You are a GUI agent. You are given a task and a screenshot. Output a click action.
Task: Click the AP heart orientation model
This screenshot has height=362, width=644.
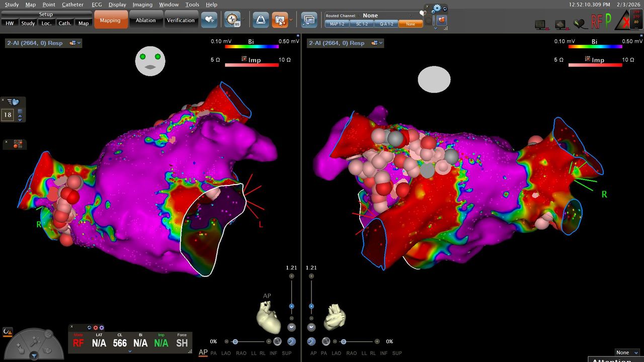coord(268,317)
